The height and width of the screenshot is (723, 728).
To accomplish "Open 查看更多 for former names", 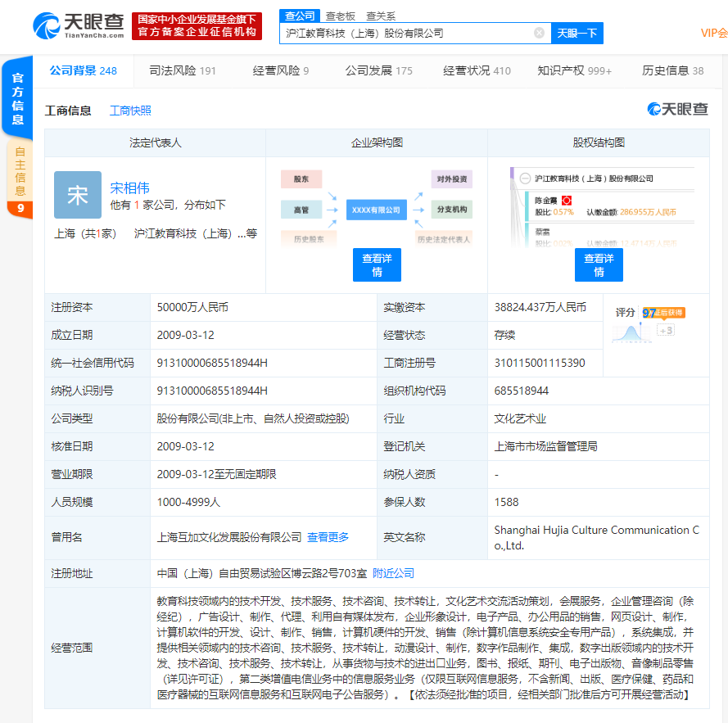I will click(328, 537).
